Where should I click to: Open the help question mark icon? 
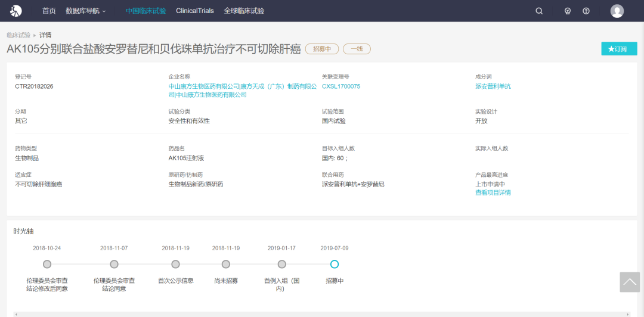point(586,11)
